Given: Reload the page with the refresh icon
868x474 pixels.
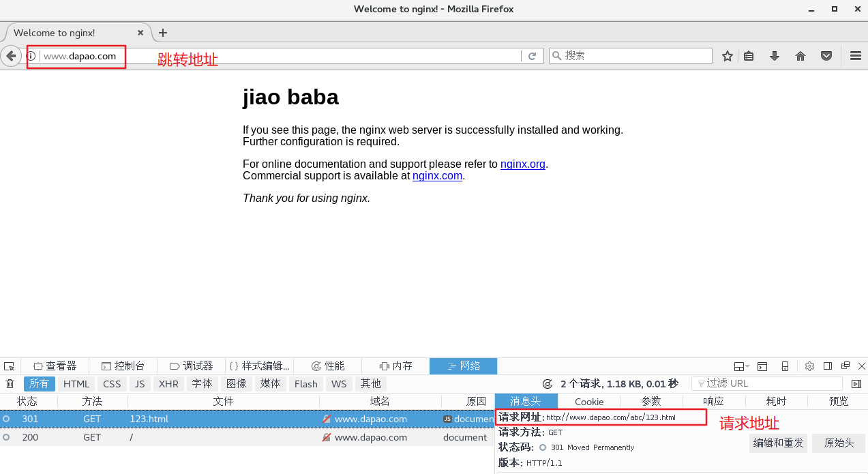Looking at the screenshot, I should (x=533, y=56).
